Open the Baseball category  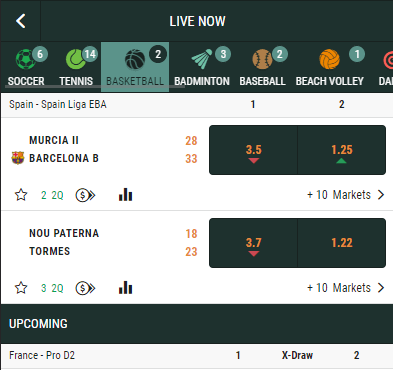coord(263,67)
